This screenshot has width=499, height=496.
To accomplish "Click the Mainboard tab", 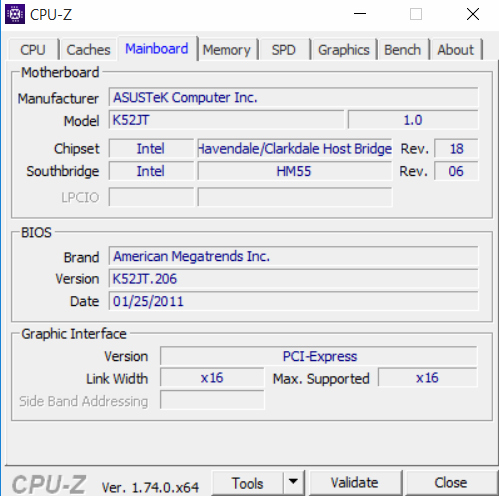I will pyautogui.click(x=157, y=49).
